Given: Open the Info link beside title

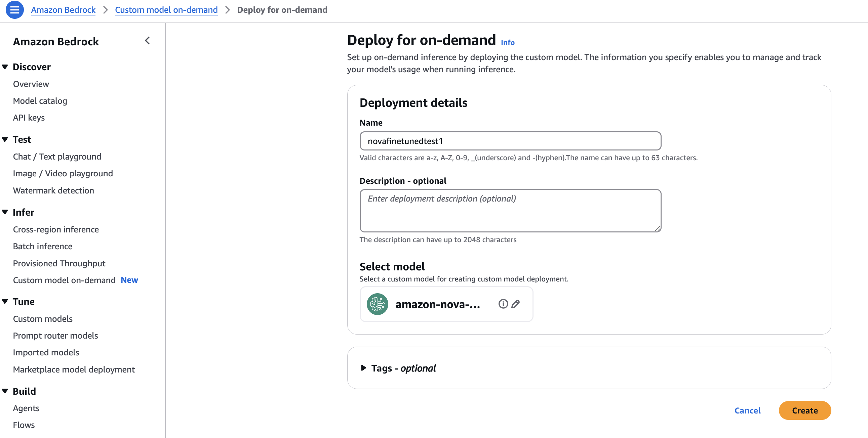Looking at the screenshot, I should coord(508,42).
